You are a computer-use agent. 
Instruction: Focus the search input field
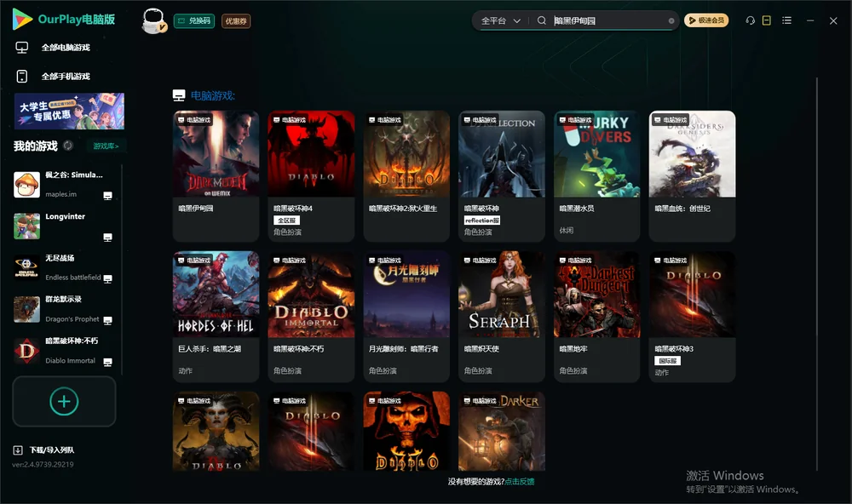click(610, 20)
